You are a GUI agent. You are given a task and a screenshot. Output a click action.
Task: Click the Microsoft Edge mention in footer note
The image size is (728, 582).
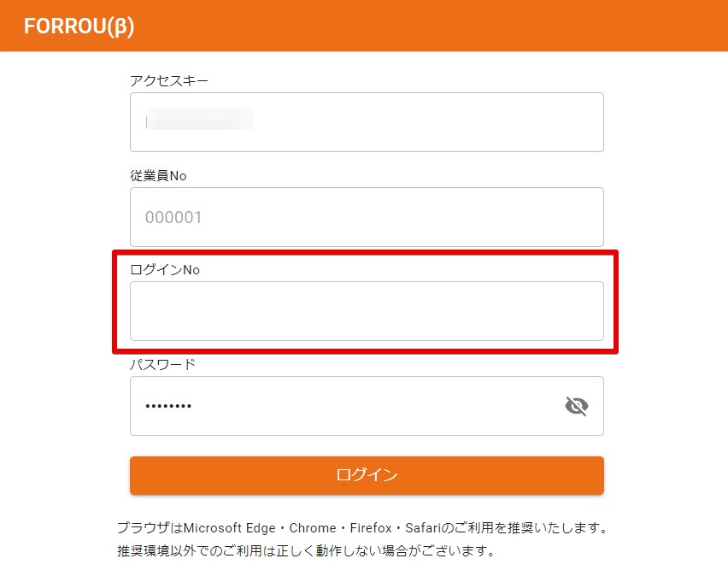pos(229,528)
